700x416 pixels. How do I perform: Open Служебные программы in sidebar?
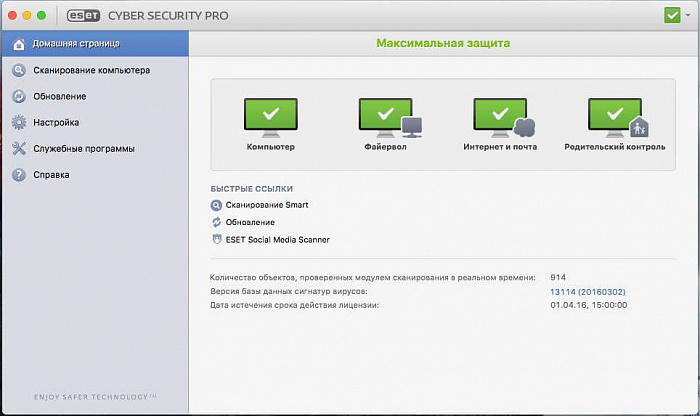(x=83, y=149)
